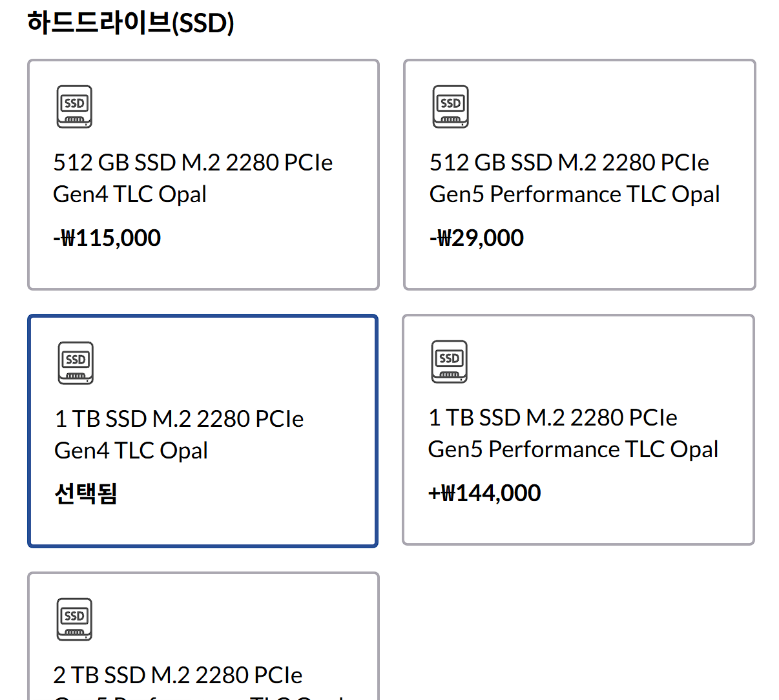Click the -₩115,000 price text

(x=107, y=238)
